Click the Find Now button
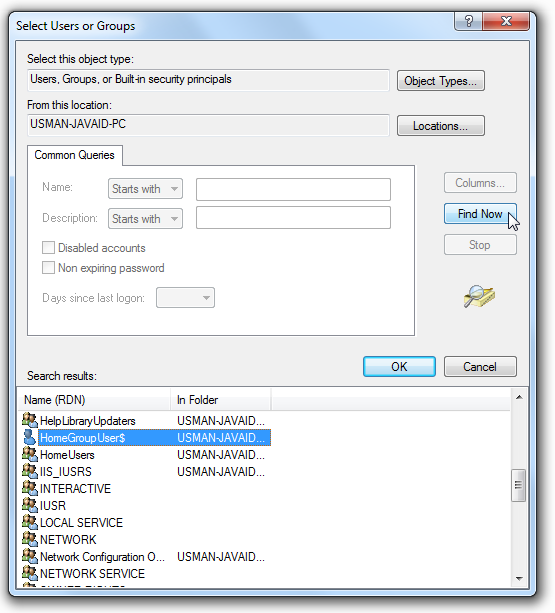The width and height of the screenshot is (555, 613). coord(480,214)
